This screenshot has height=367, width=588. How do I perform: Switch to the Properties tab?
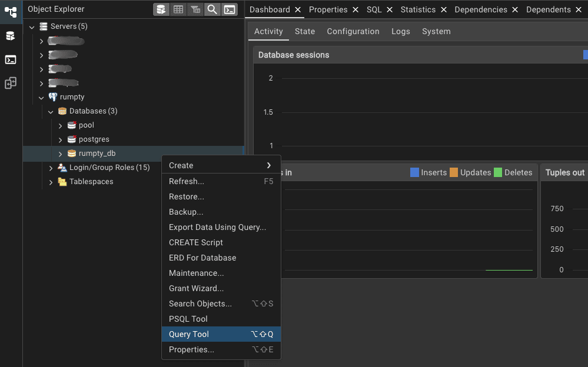point(328,10)
